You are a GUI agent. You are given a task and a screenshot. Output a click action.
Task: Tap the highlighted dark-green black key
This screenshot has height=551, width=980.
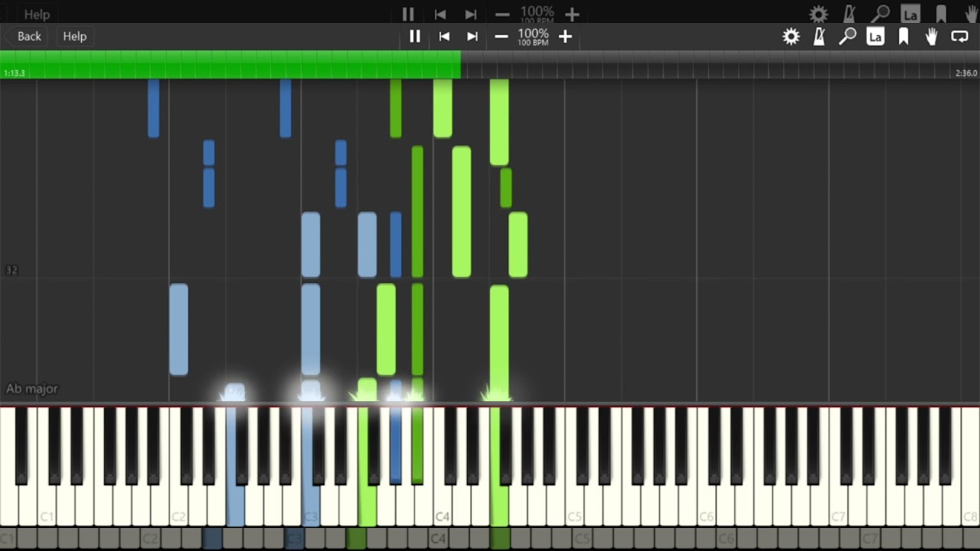417,445
